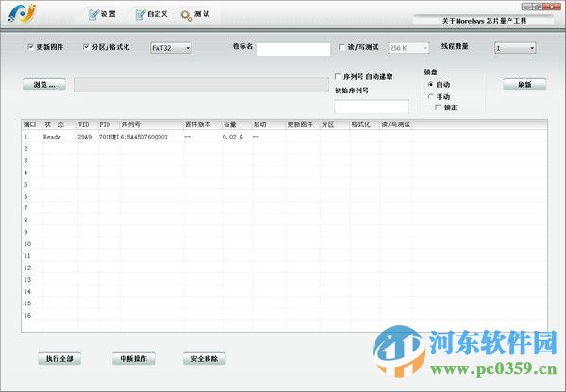566x392 pixels.
Task: Click the 分区 column header
Action: [335, 124]
